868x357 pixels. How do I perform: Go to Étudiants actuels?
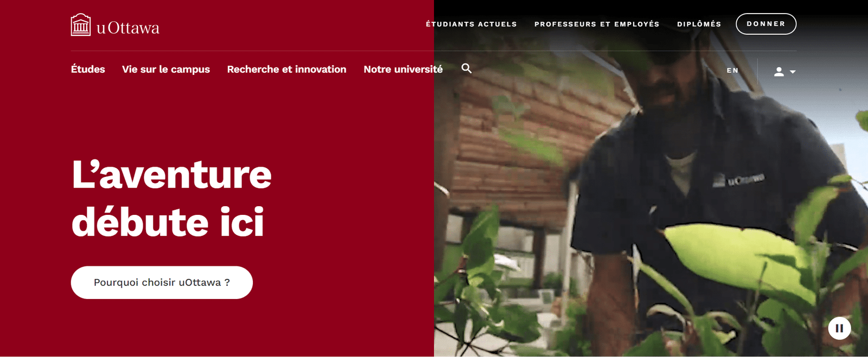[x=471, y=24]
